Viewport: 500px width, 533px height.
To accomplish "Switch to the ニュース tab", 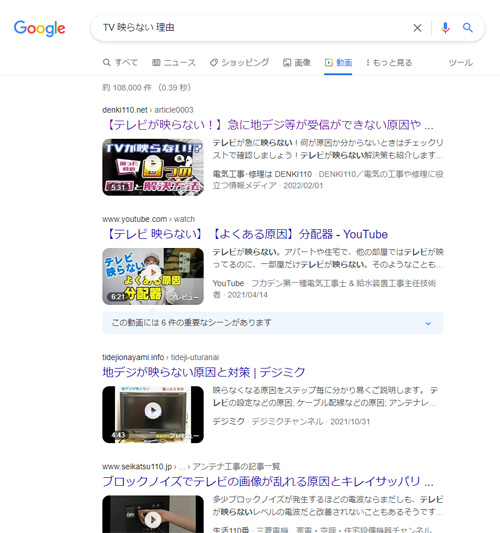I will tap(174, 63).
